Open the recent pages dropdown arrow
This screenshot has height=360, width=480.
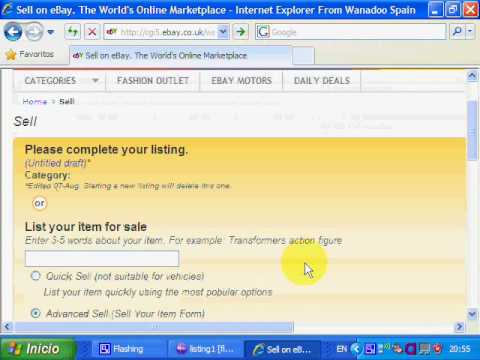tap(51, 32)
